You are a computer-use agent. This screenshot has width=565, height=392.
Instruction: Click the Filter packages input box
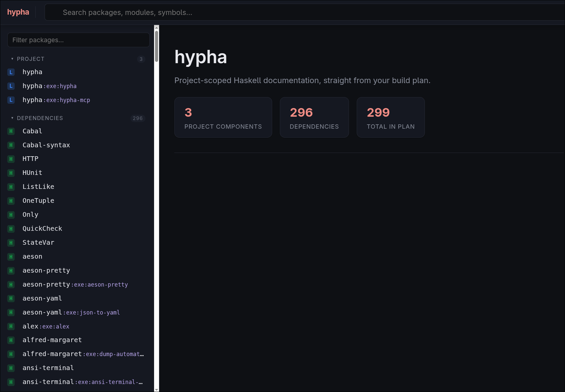click(79, 40)
